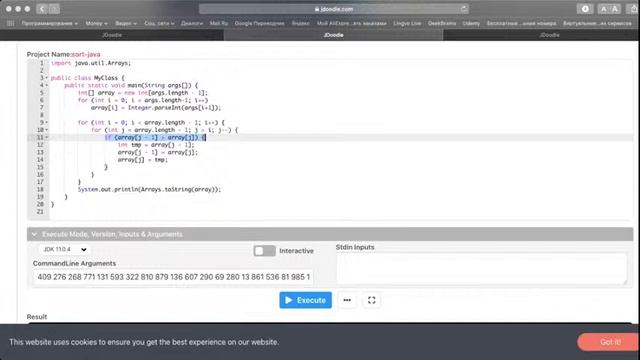The width and height of the screenshot is (640, 360).
Task: Click the highlighted if statement on line 11
Action: (x=155, y=138)
